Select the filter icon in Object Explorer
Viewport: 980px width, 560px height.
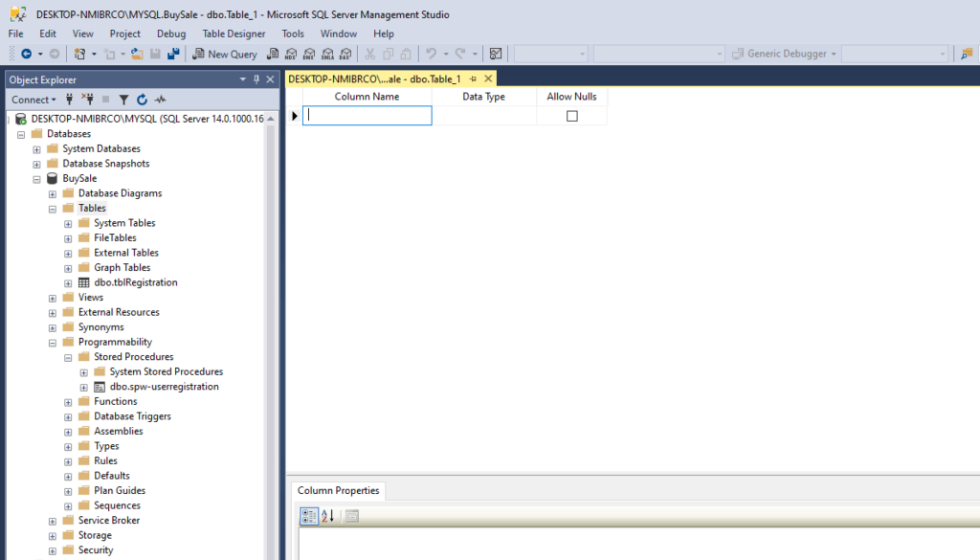pyautogui.click(x=124, y=100)
